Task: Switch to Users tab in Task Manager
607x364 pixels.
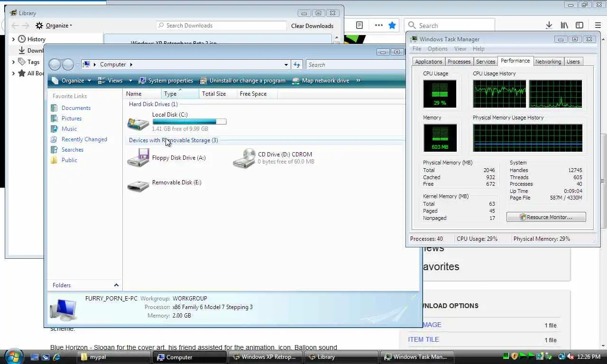Action: pos(573,62)
